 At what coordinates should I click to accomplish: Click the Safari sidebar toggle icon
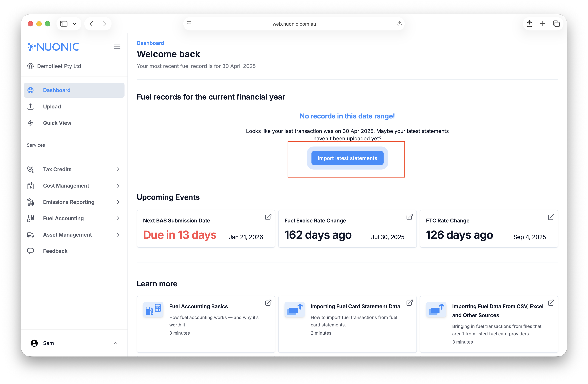coord(64,24)
